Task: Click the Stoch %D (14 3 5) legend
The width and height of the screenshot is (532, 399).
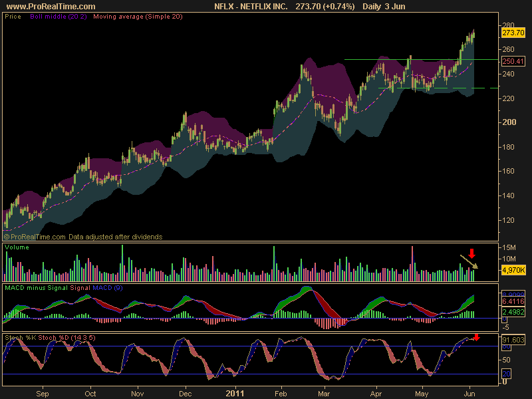Action: [67, 338]
